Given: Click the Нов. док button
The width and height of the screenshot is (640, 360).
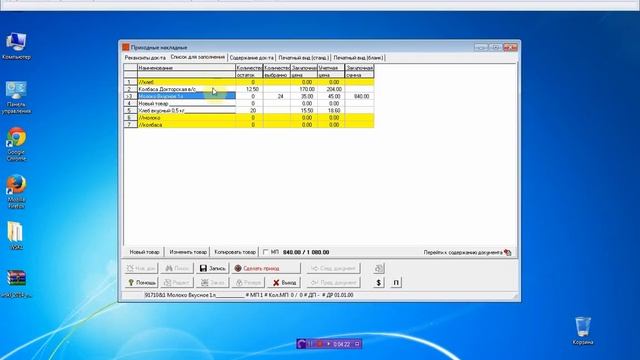Looking at the screenshot, I should pyautogui.click(x=141, y=268).
